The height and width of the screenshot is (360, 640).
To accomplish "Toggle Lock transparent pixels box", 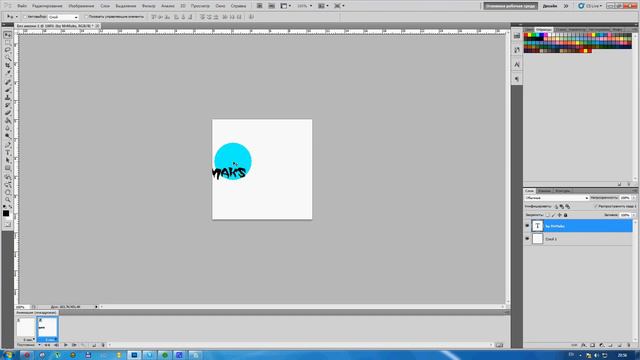I will pos(547,215).
